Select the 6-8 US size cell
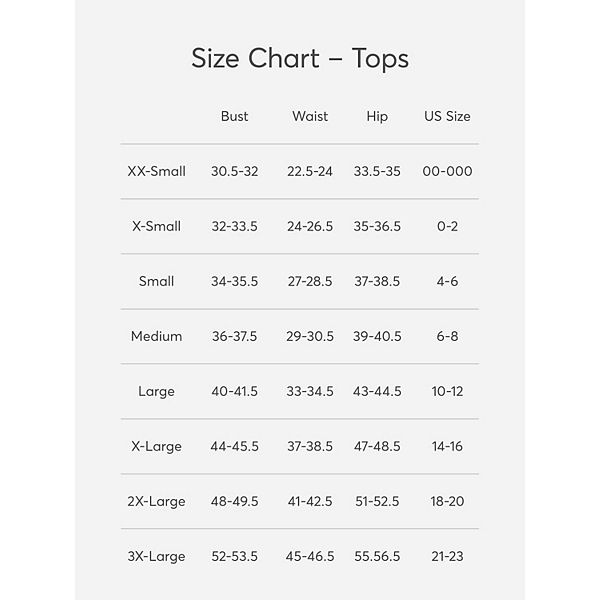The image size is (600, 600). pos(447,336)
